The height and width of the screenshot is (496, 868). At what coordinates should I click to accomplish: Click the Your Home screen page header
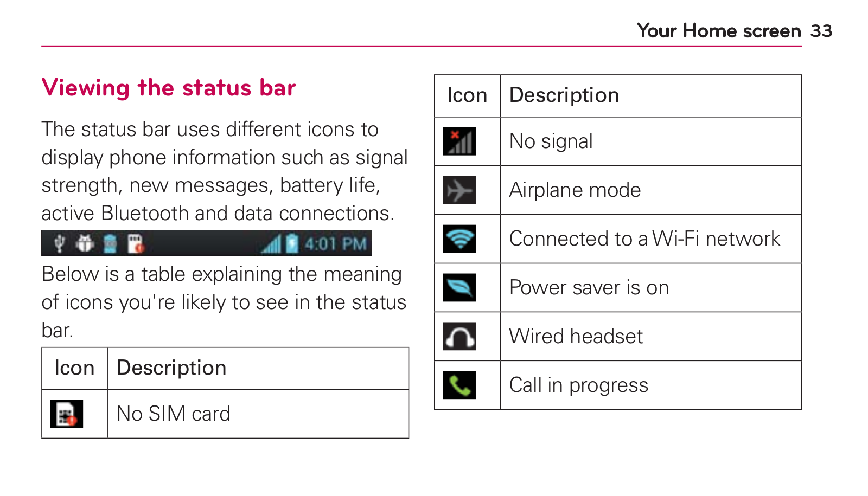coord(719,31)
